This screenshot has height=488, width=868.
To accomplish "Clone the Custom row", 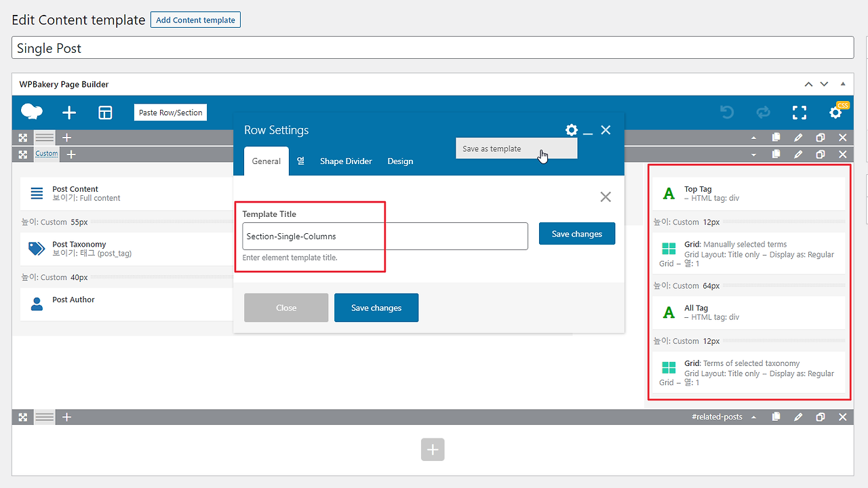I will coord(821,155).
